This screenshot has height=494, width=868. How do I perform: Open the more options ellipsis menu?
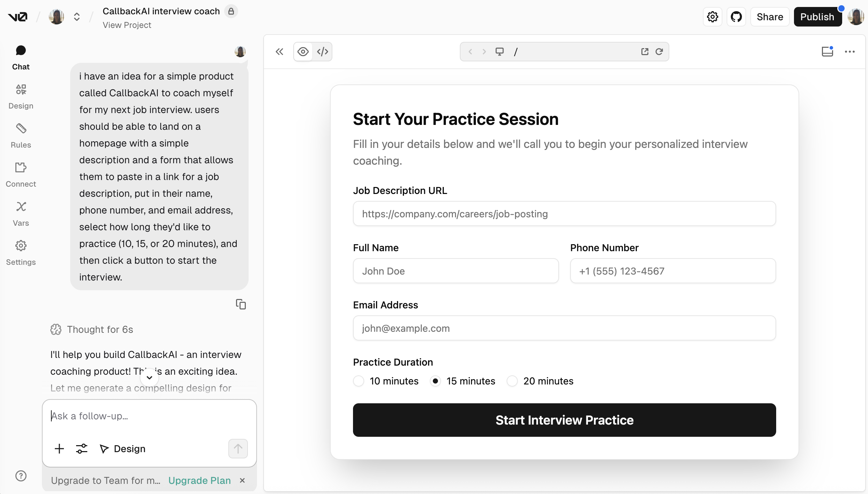pos(850,51)
